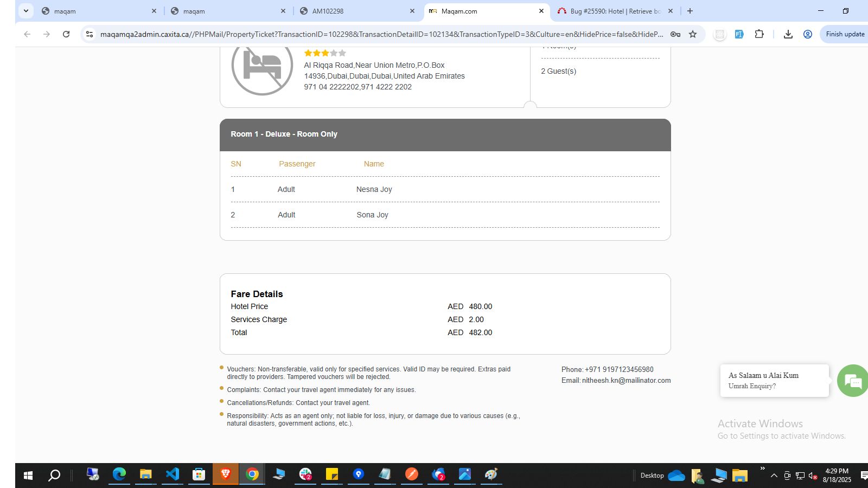Toggle the muted volume tray icon
This screenshot has width=868, height=488.
(813, 476)
